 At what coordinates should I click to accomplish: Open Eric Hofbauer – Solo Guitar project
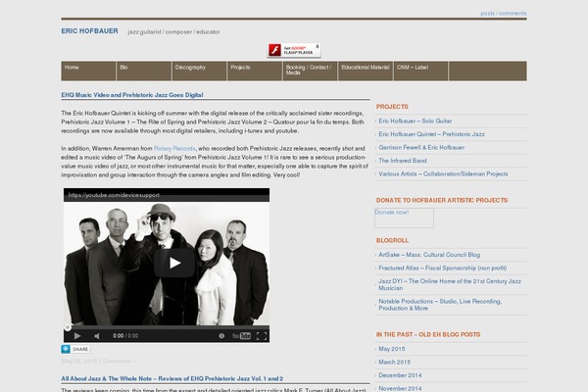416,122
